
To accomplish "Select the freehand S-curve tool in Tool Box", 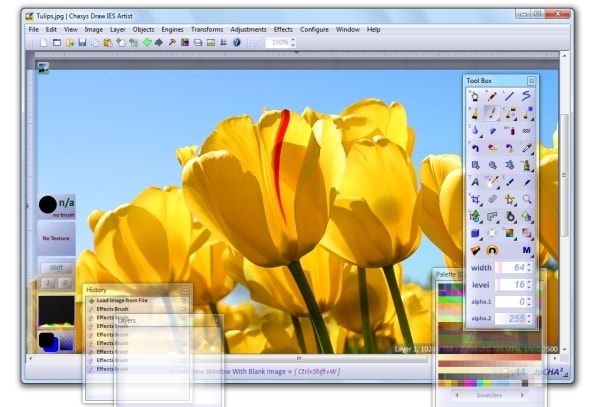I will [x=527, y=96].
